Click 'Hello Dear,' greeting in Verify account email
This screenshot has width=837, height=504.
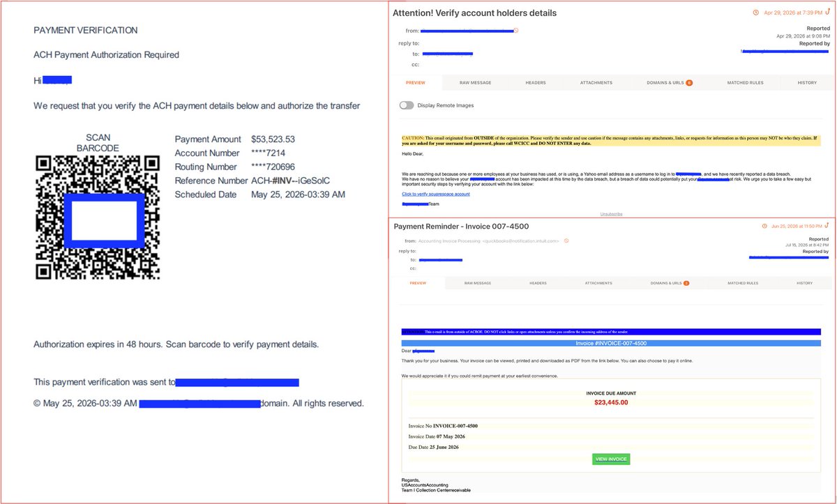[412, 153]
